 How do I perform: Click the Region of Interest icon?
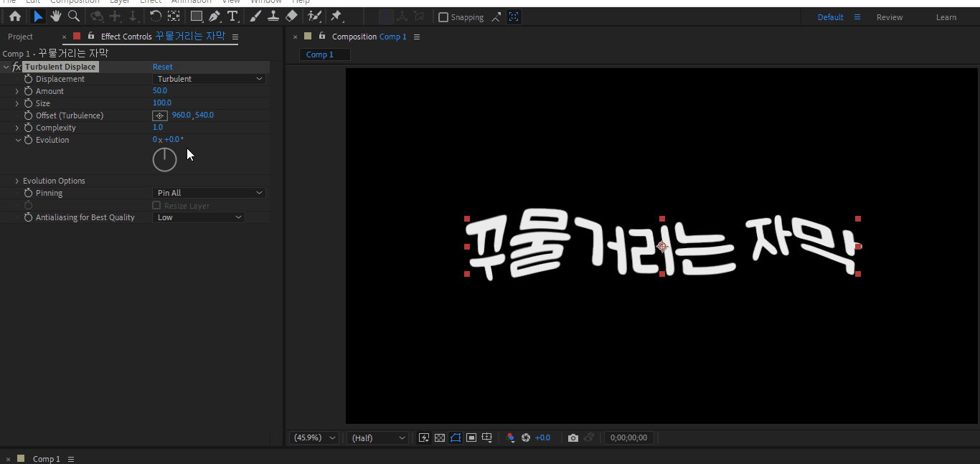pyautogui.click(x=471, y=437)
